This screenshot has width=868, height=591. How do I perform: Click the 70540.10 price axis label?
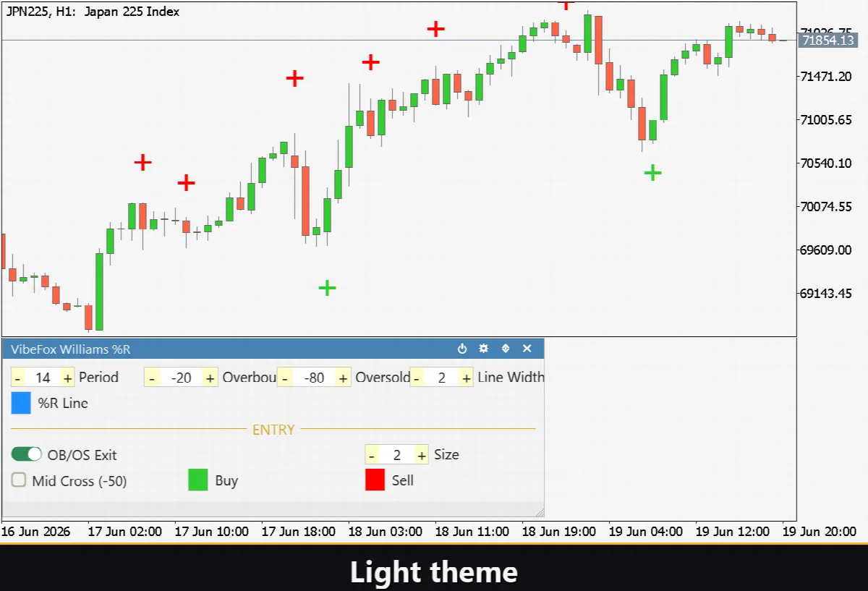click(826, 163)
